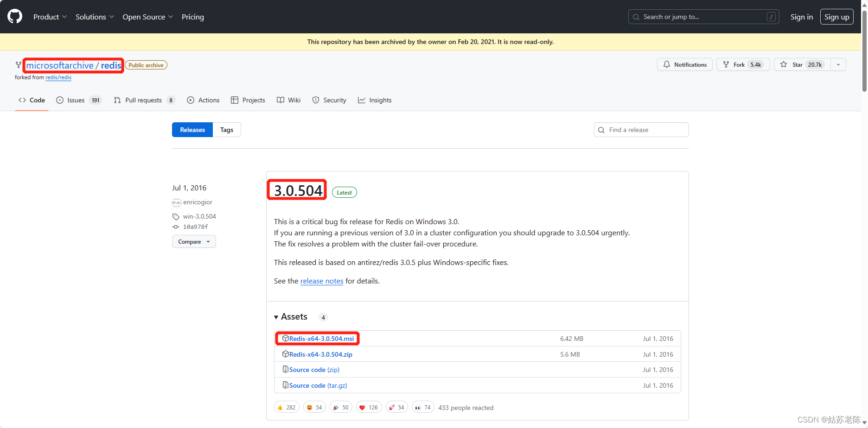This screenshot has width=868, height=428.
Task: Select the Tags tab
Action: (x=227, y=130)
